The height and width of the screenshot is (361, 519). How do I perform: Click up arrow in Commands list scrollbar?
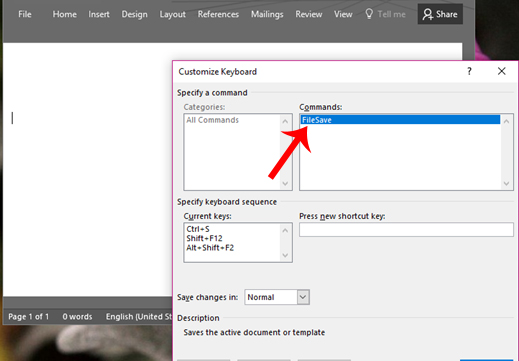point(506,121)
